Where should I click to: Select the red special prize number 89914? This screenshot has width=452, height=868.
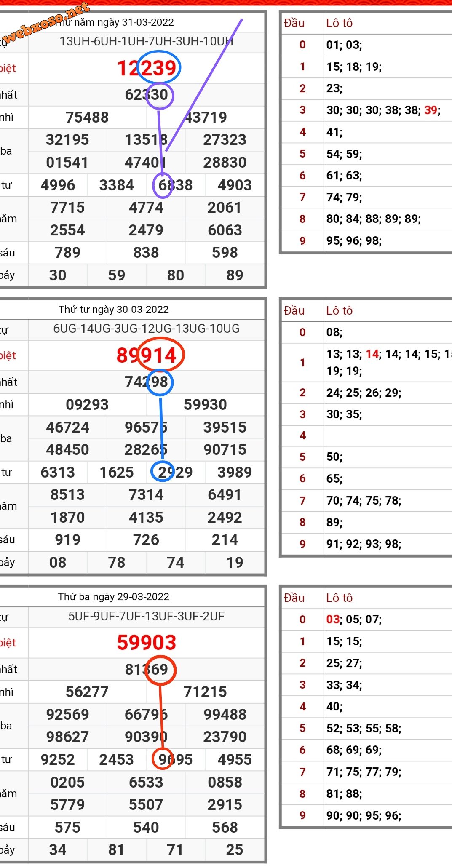(147, 355)
